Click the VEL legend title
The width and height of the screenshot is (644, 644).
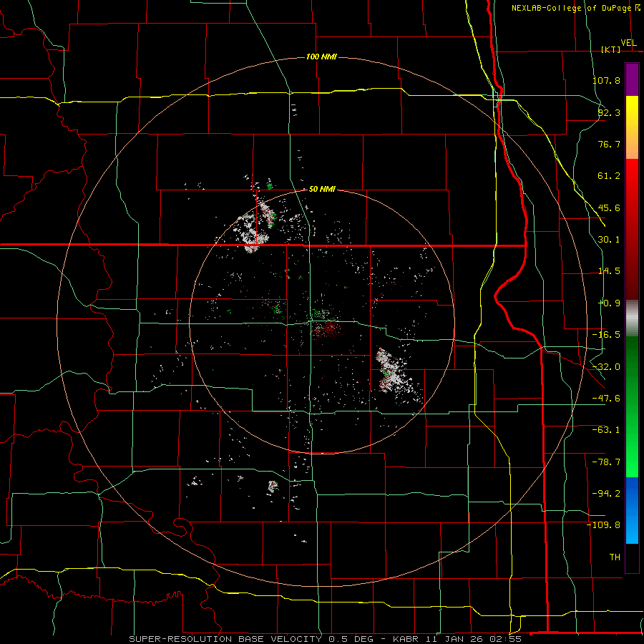pos(628,43)
